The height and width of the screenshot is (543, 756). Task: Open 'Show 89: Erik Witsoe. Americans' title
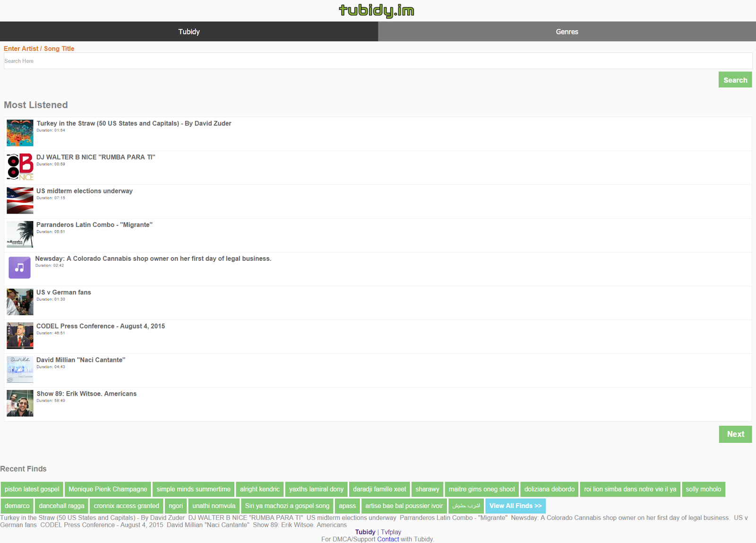[86, 394]
